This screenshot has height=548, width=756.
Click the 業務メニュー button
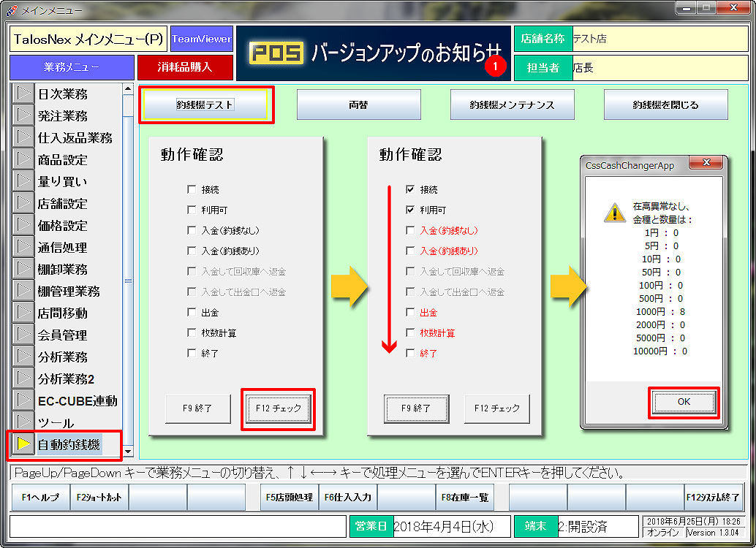tap(72, 67)
